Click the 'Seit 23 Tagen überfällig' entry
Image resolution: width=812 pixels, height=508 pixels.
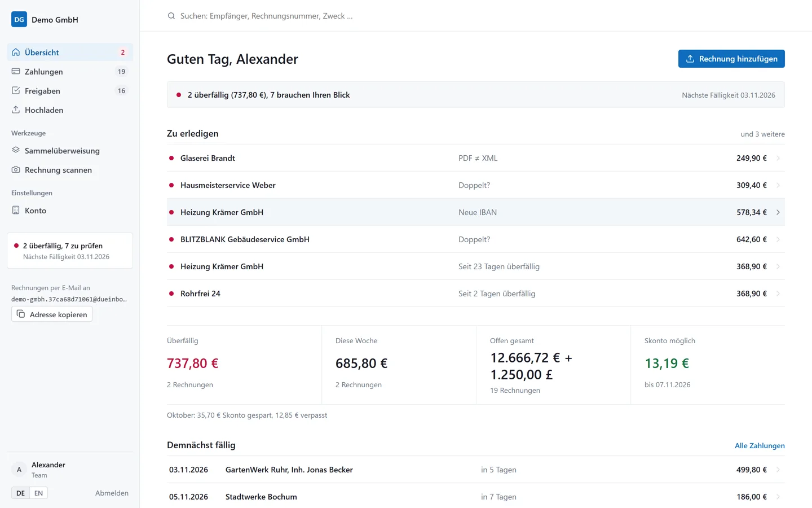[476, 266]
